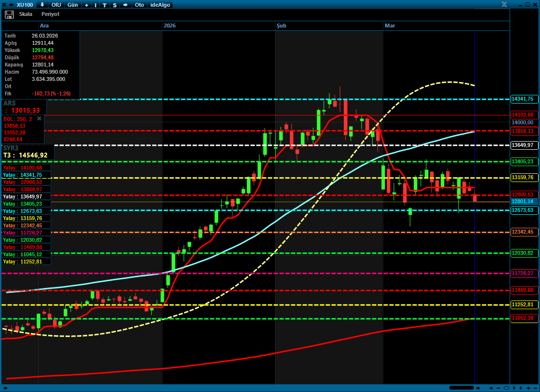This screenshot has width=540, height=392.
Task: Click the Mar month marker on timeline
Action: click(390, 26)
